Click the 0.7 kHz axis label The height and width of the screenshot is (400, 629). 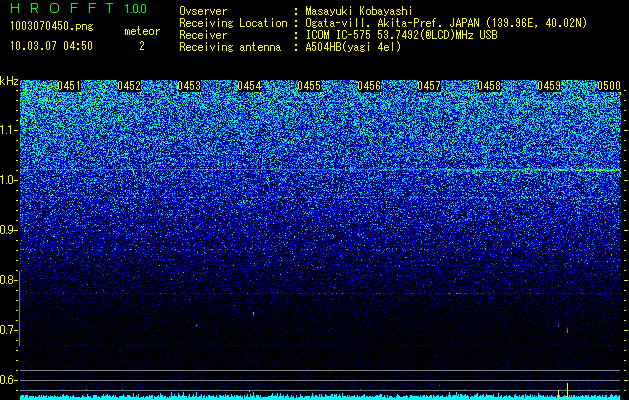8,330
